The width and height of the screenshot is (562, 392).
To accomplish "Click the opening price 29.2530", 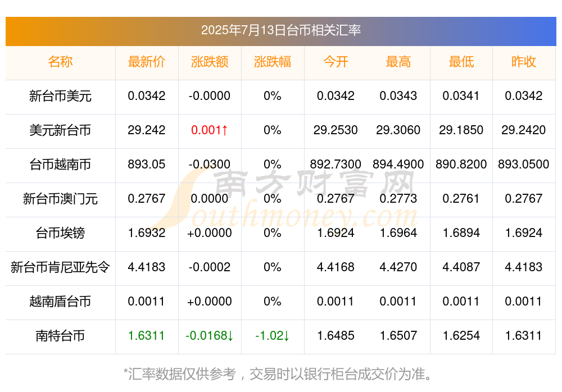I will tap(336, 130).
